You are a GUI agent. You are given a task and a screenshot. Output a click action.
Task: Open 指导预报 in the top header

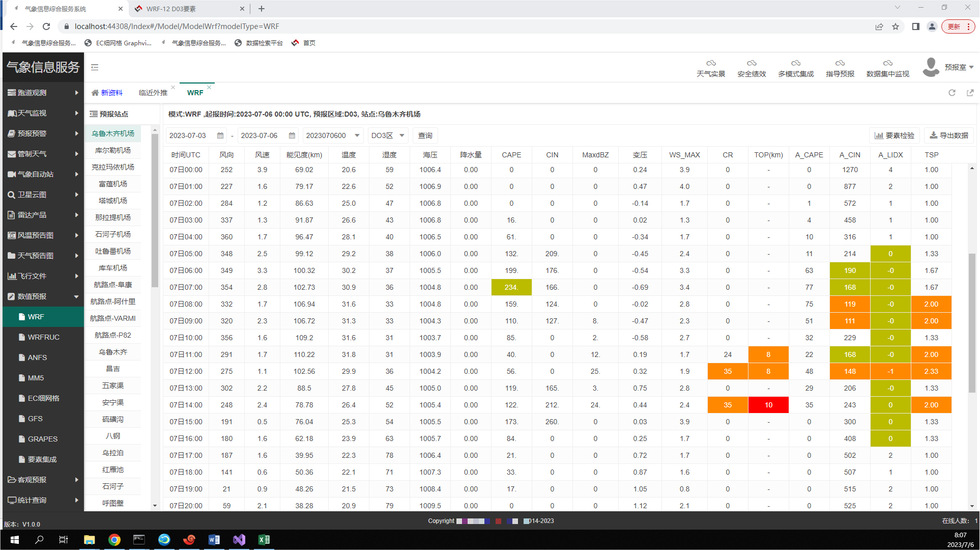pyautogui.click(x=840, y=68)
